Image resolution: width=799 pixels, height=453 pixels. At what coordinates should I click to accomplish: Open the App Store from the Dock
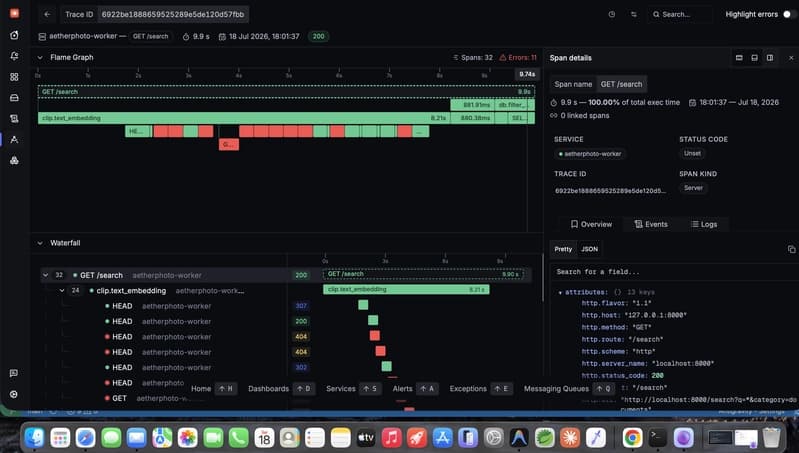442,437
